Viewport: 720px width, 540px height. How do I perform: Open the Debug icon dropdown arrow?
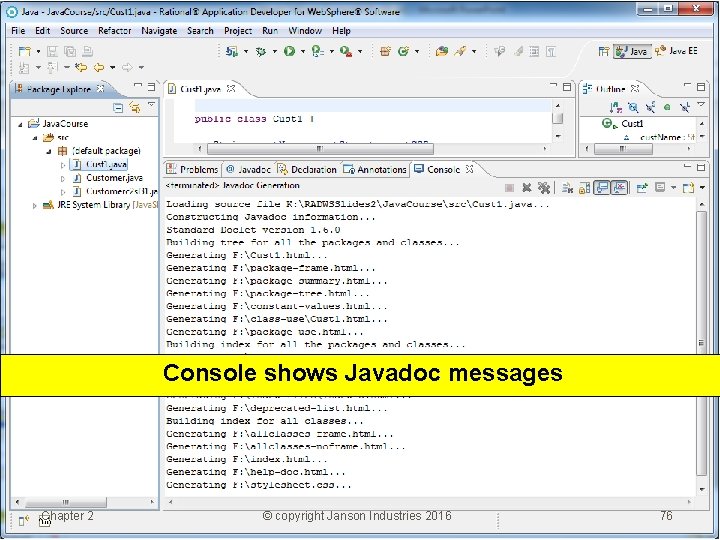coord(275,51)
